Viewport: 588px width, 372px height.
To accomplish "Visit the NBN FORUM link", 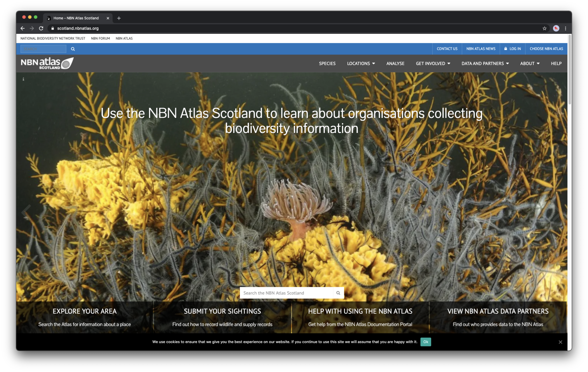I will point(100,38).
